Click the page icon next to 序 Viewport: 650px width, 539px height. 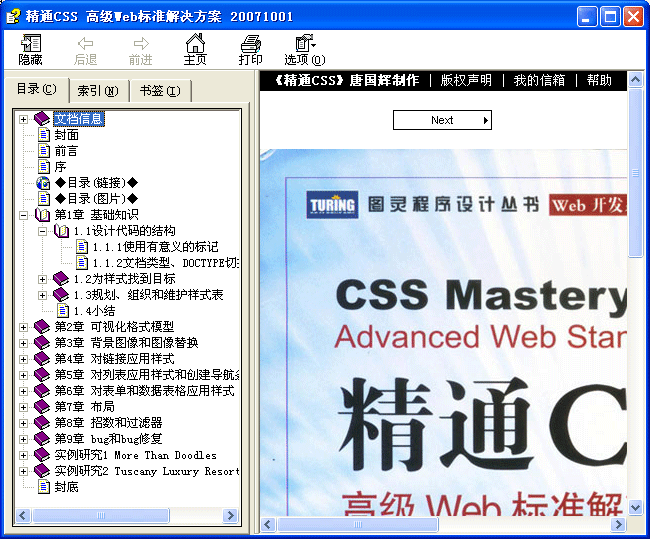44,167
